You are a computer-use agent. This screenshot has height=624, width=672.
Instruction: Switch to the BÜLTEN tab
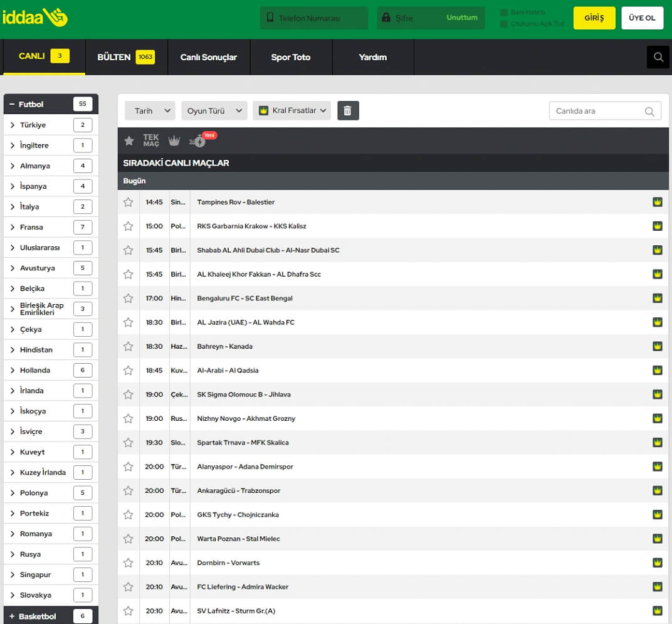[127, 57]
